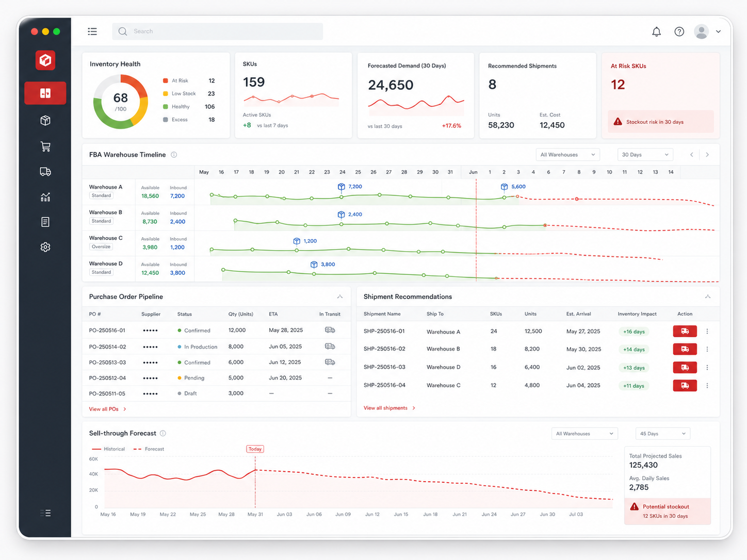Click the '+16 days' inventory impact badge
This screenshot has width=747, height=560.
(634, 332)
